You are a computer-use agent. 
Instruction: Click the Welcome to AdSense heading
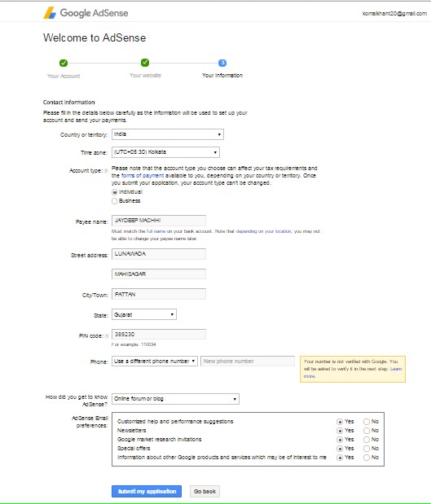95,38
